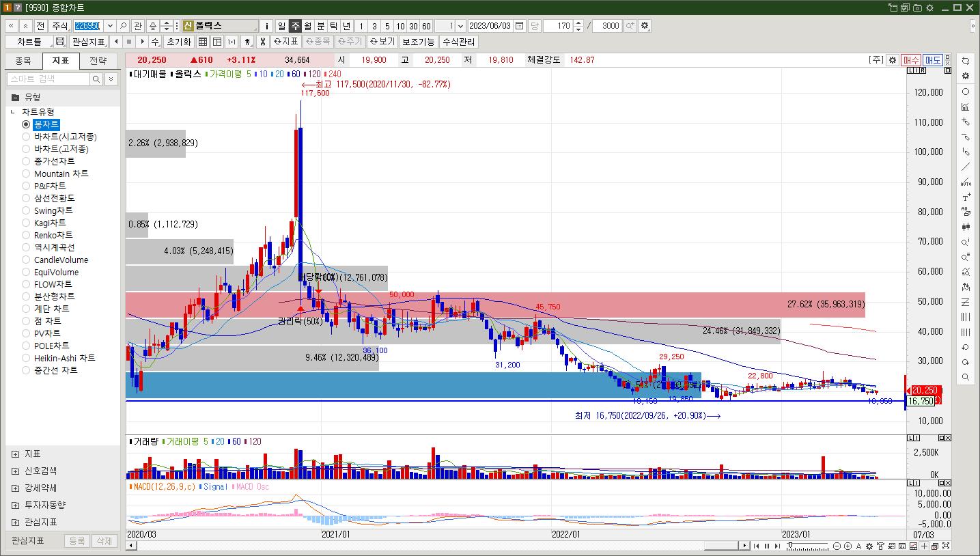The height and width of the screenshot is (556, 980).
Task: Open the calendar date picker icon
Action: pos(520,26)
